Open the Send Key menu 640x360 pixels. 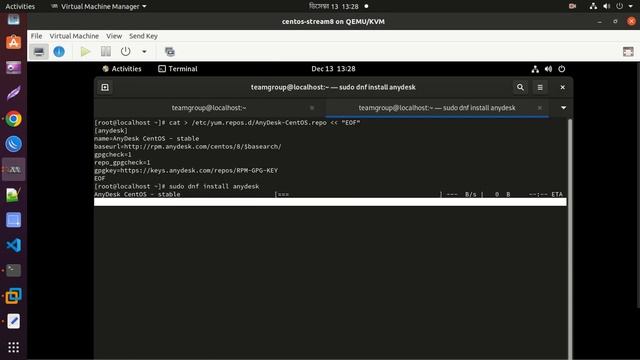[x=143, y=36]
